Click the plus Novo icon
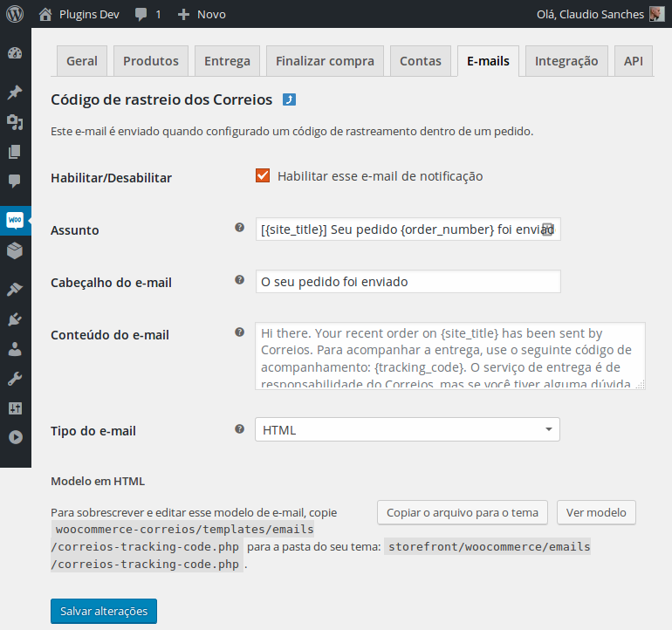 point(183,15)
